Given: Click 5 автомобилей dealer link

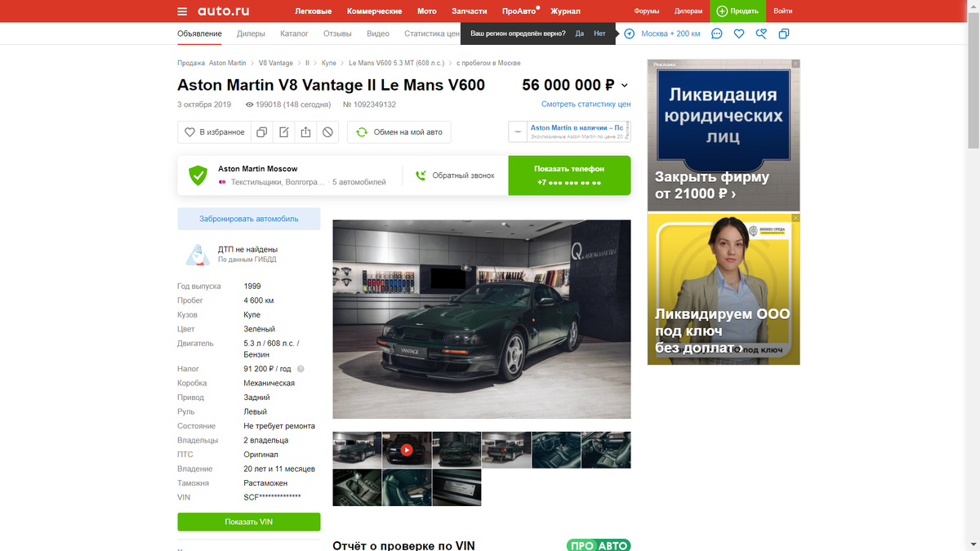Looking at the screenshot, I should [359, 182].
